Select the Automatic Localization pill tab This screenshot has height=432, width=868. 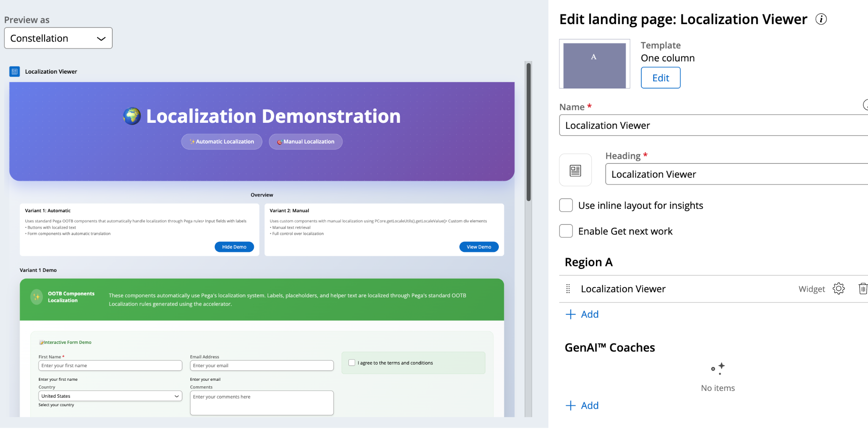pyautogui.click(x=222, y=142)
